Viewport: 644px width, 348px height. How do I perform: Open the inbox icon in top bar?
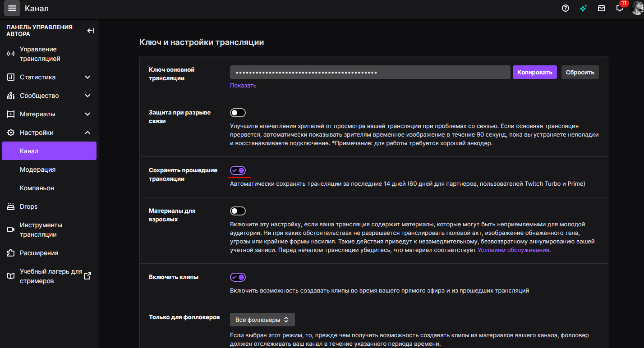[x=602, y=8]
